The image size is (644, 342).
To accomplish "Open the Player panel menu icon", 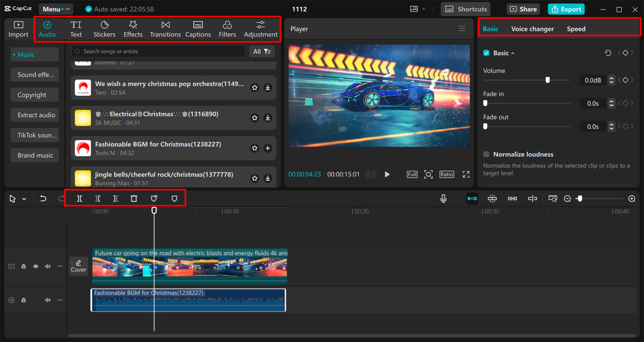I will point(462,29).
